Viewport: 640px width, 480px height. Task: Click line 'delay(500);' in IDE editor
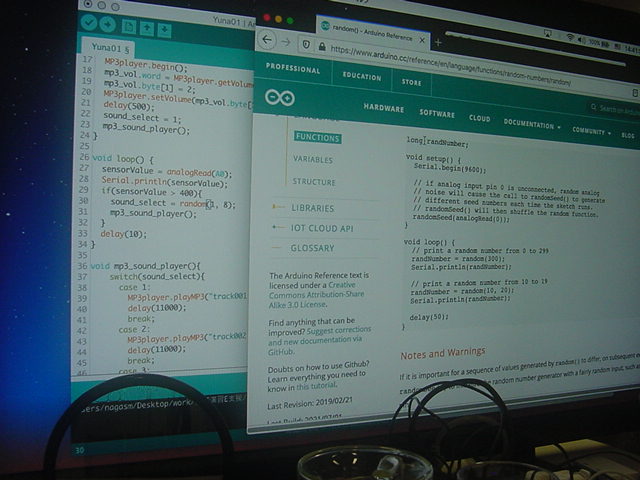coord(129,106)
